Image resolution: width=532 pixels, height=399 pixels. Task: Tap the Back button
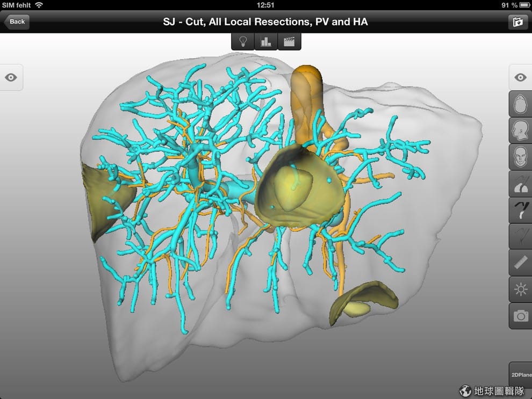17,21
